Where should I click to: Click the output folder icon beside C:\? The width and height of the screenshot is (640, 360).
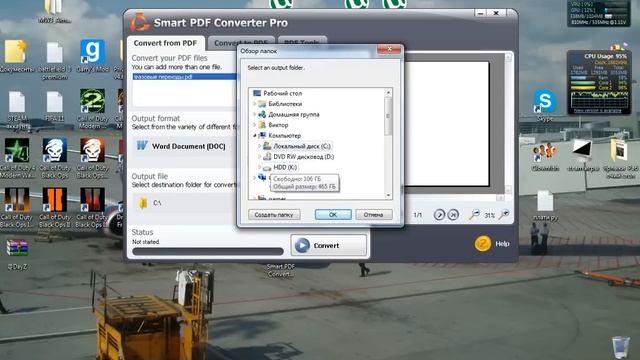point(142,203)
